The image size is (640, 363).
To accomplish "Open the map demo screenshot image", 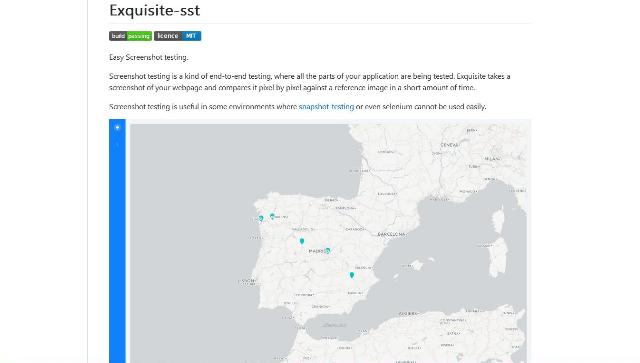I will pos(320,241).
